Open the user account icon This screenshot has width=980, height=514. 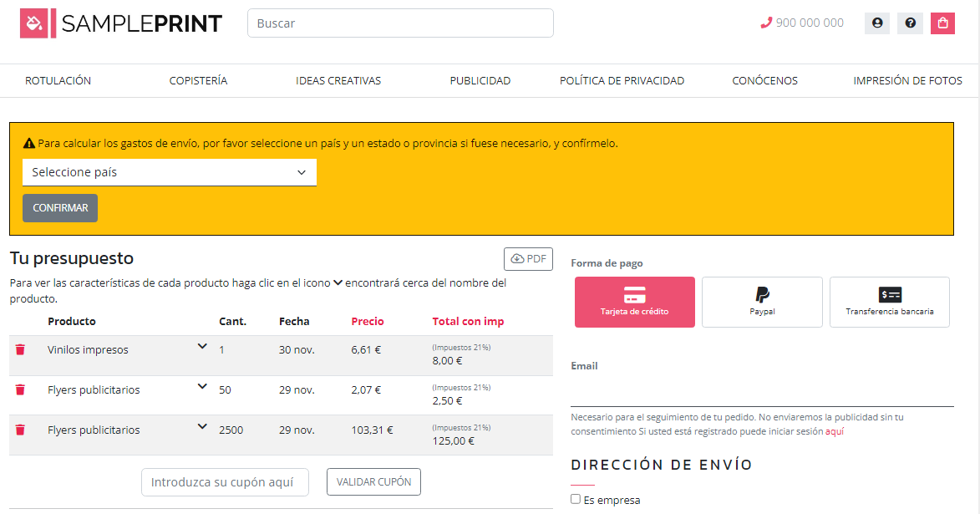click(877, 23)
